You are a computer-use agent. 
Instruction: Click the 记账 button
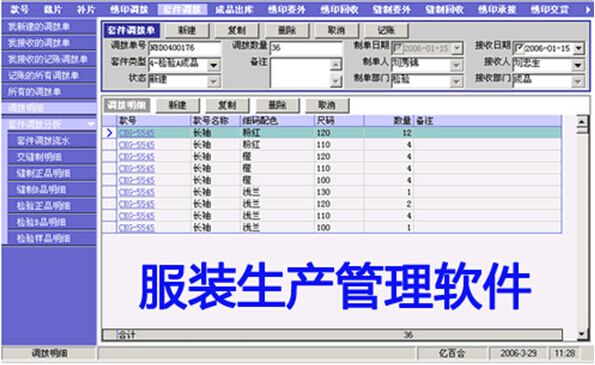386,30
